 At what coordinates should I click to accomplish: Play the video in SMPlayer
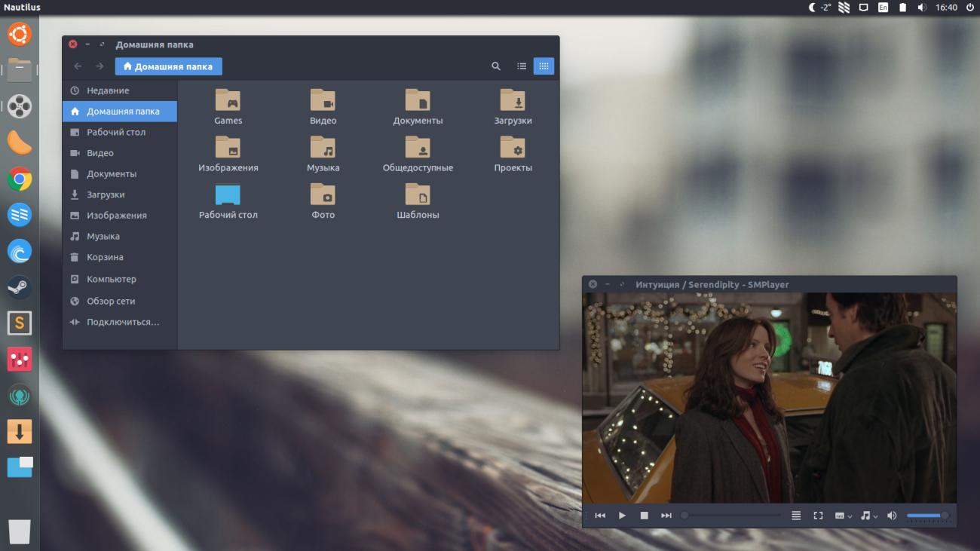tap(622, 516)
